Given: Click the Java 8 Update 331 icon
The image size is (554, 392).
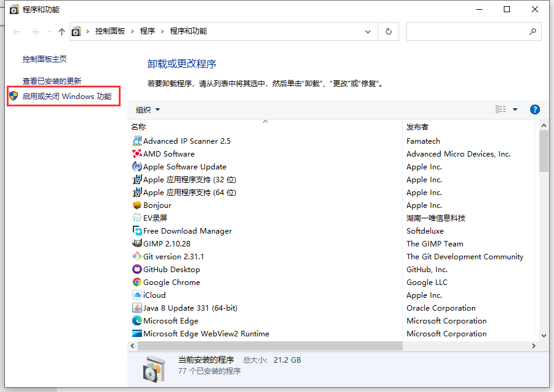Looking at the screenshot, I should (137, 308).
